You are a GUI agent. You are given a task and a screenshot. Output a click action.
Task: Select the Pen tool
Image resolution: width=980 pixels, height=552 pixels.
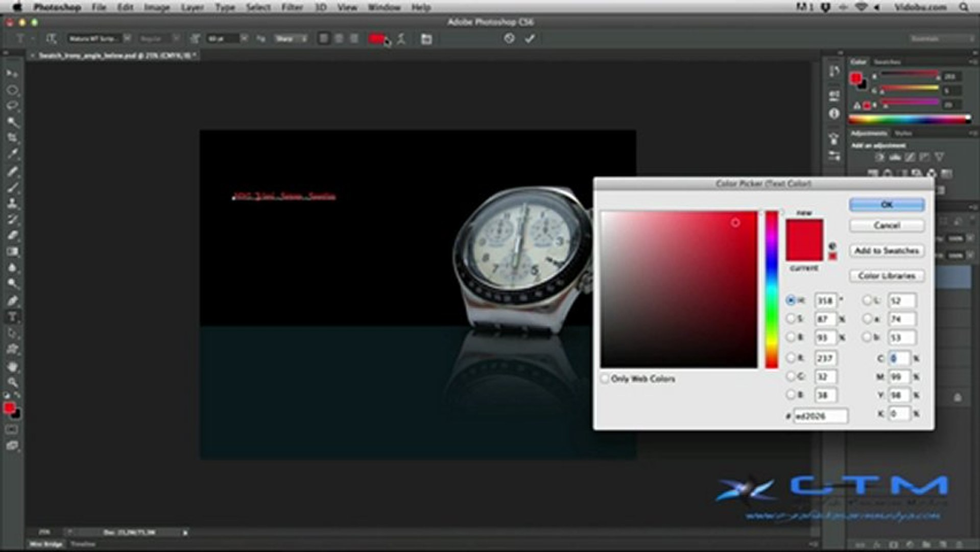click(12, 301)
